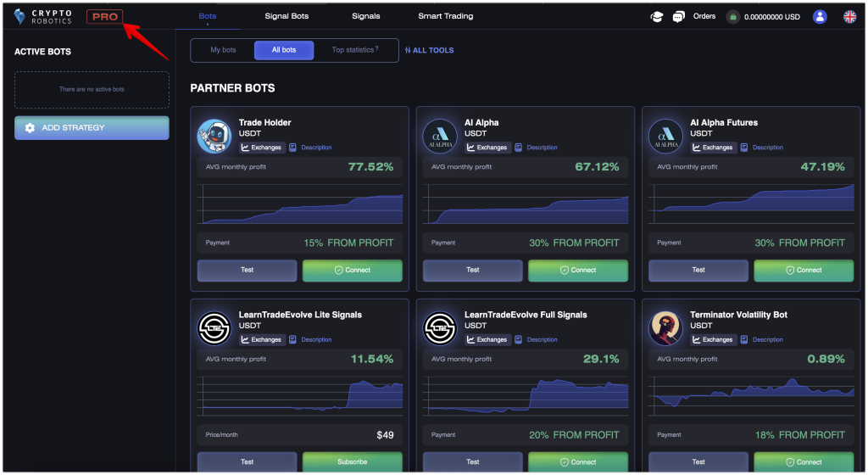Viewport: 868px width, 475px height.
Task: Click the LearnTradeEvolve Full Signals logo
Action: pyautogui.click(x=440, y=327)
